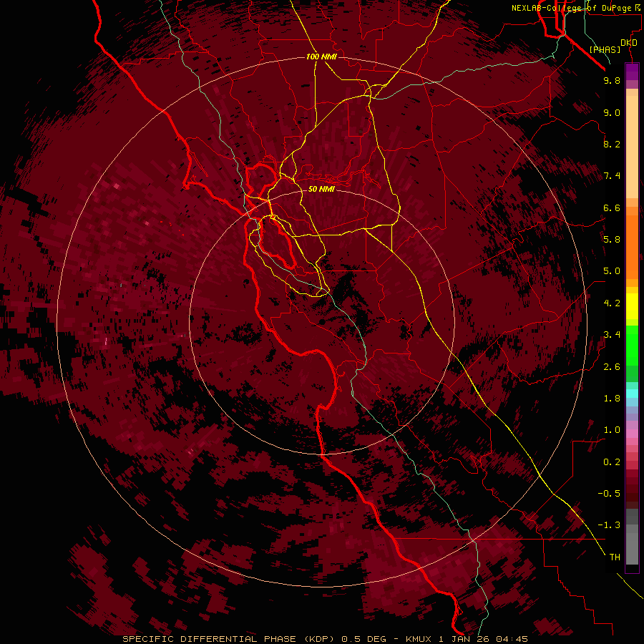Click the SPECIFIC DIFFERENTIAL PHASE title text
The image size is (644, 644).
209,639
